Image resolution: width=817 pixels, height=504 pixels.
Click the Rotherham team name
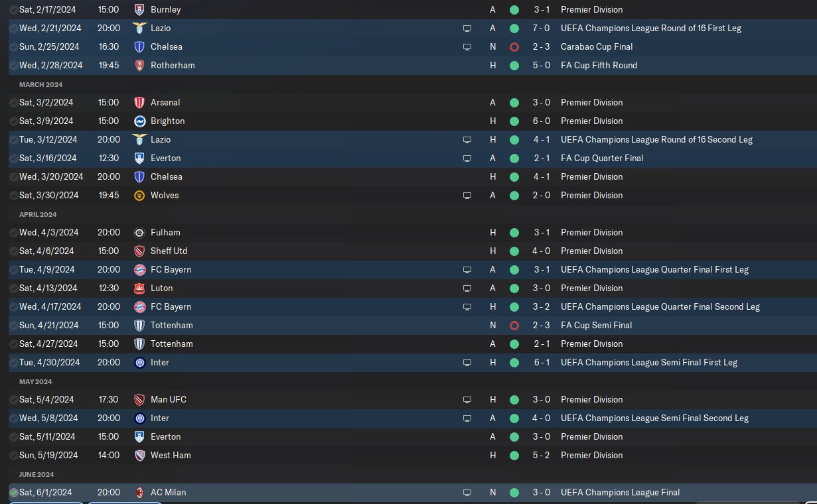tap(173, 66)
